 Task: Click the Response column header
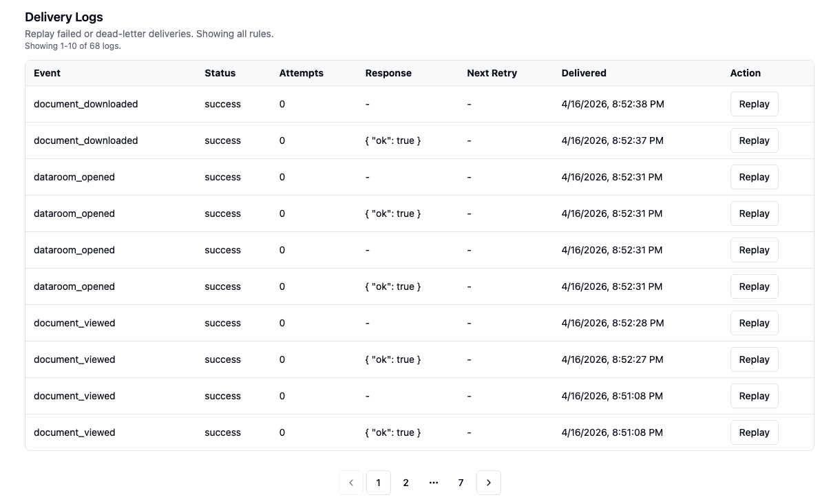(x=388, y=73)
